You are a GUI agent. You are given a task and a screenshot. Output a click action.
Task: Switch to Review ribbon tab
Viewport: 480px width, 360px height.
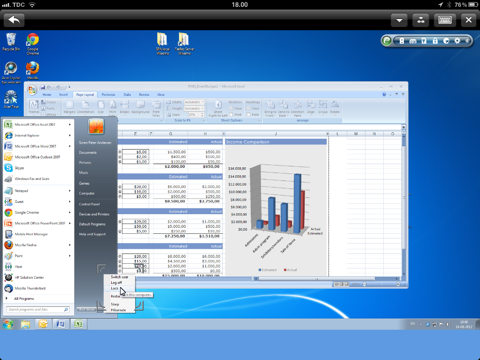pos(144,95)
